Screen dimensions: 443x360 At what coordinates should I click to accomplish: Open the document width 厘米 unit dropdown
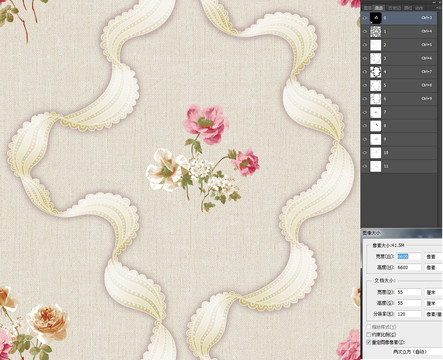tap(433, 292)
